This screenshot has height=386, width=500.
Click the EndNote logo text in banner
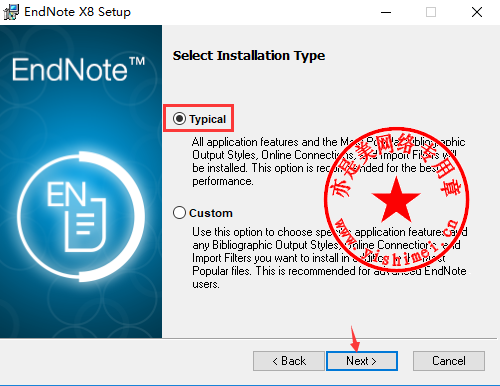tap(79, 69)
